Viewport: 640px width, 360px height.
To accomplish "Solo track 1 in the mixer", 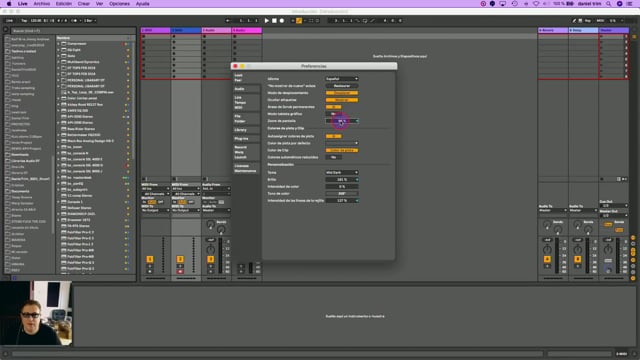I will (x=150, y=267).
